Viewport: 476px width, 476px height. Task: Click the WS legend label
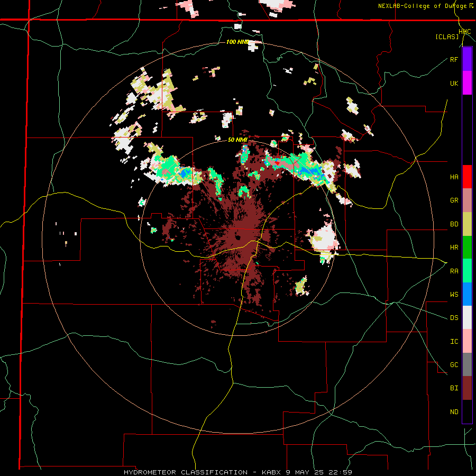[x=454, y=294]
